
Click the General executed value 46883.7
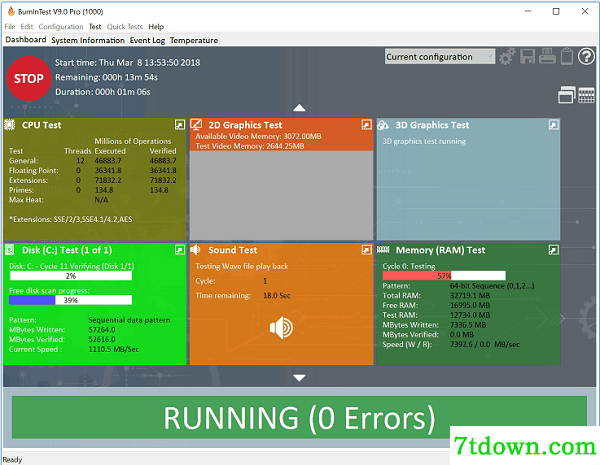(x=108, y=161)
